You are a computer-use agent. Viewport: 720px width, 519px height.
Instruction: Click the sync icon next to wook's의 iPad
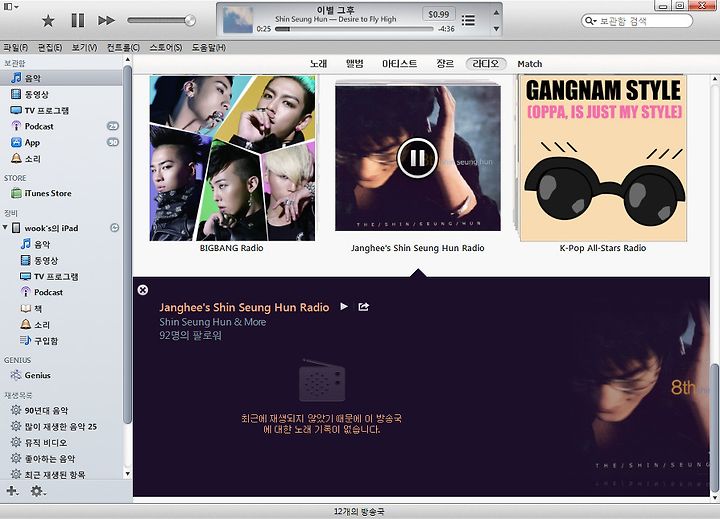point(115,228)
